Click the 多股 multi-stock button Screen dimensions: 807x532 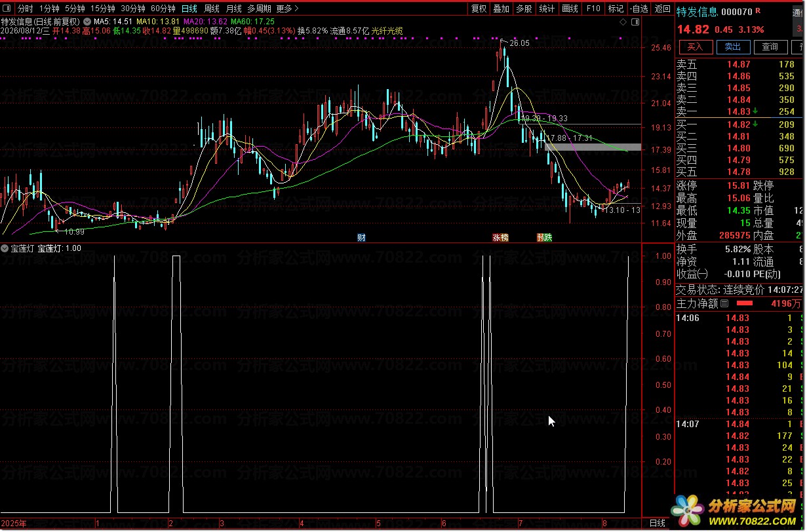524,9
